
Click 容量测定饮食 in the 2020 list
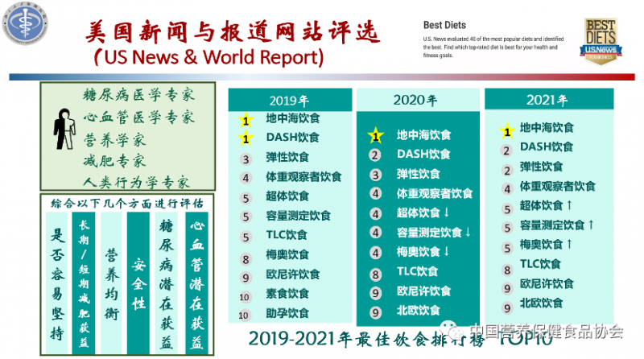point(429,233)
